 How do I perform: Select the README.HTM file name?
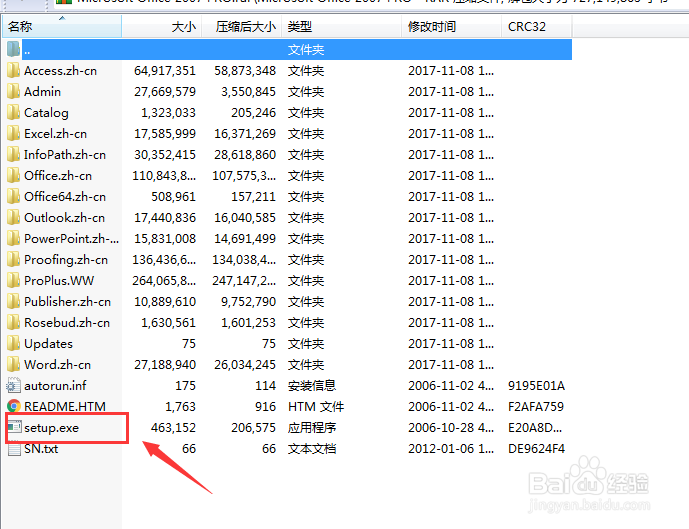pyautogui.click(x=65, y=407)
